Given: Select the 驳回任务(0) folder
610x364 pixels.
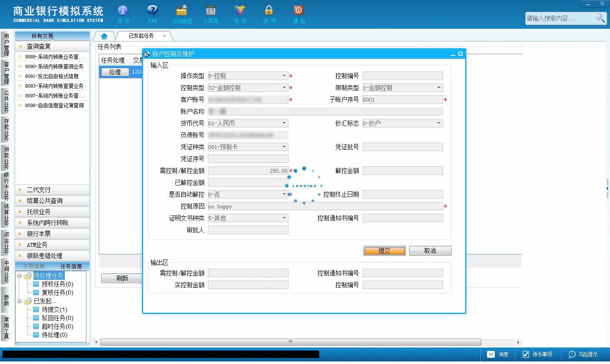Looking at the screenshot, I should click(57, 318).
